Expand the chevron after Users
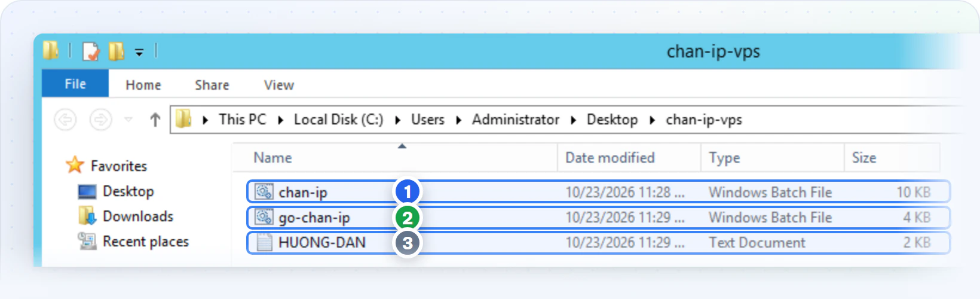 458,120
